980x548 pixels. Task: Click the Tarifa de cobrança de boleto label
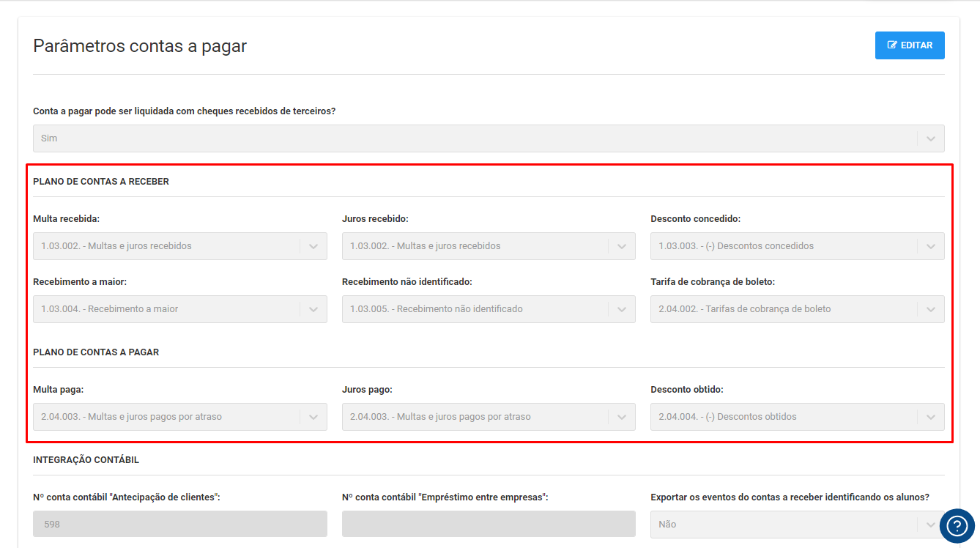[713, 282]
